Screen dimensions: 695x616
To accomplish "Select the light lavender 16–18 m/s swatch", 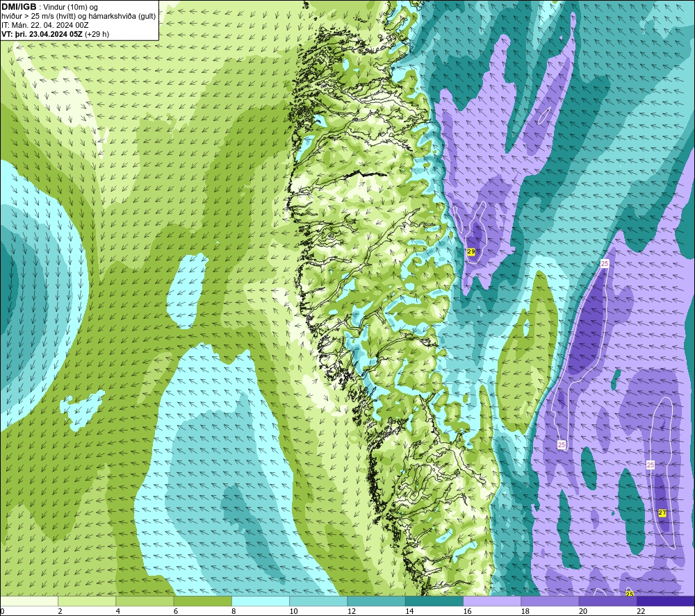I will click(x=492, y=601).
